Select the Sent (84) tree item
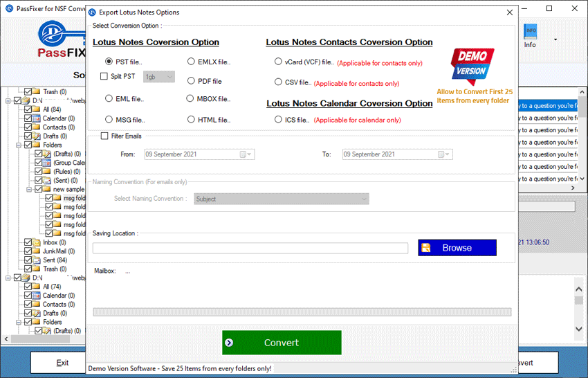588x378 pixels. point(55,260)
